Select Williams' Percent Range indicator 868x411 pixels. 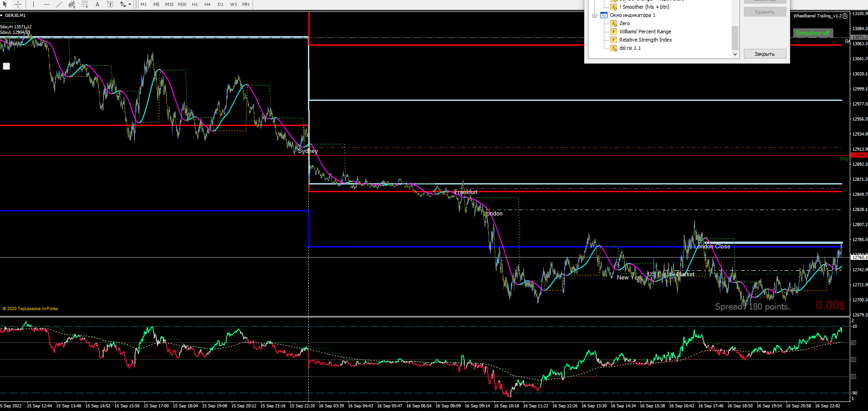pyautogui.click(x=645, y=32)
